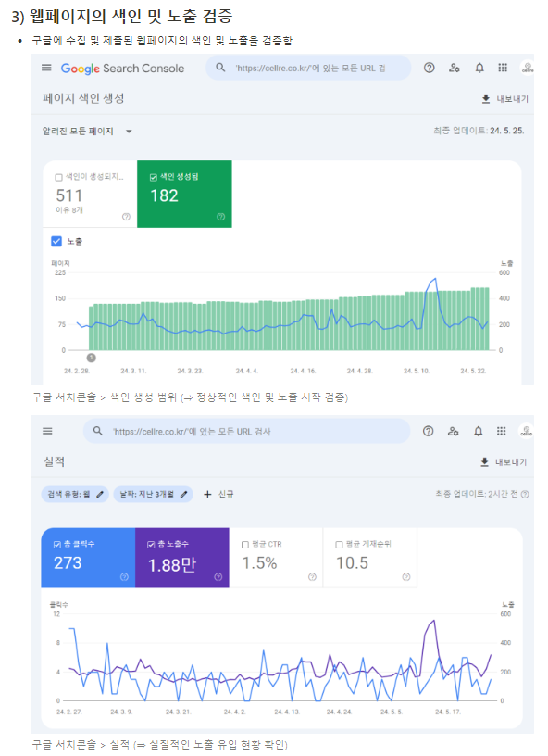
Task: Open account avatar in Performance console header
Action: pyautogui.click(x=527, y=431)
